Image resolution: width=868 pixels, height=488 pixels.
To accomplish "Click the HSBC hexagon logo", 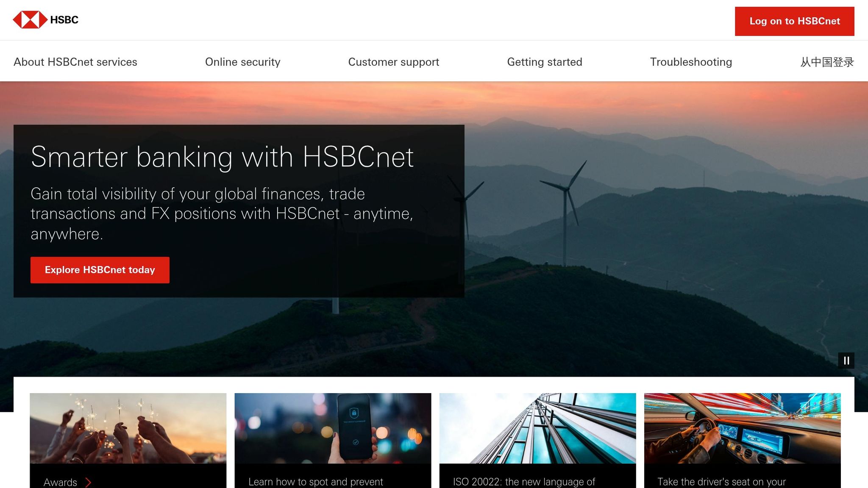I will (x=30, y=20).
